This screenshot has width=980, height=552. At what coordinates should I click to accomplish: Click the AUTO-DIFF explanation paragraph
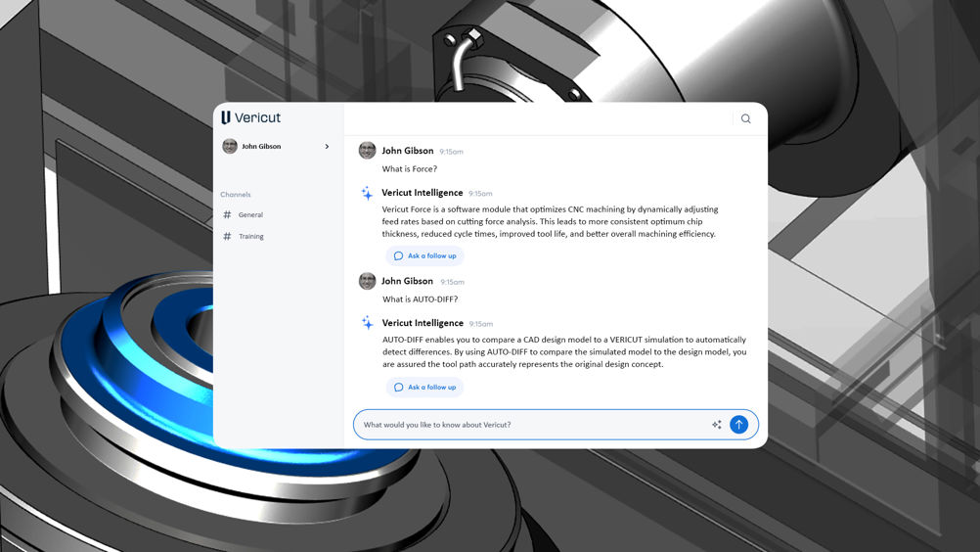tap(564, 352)
